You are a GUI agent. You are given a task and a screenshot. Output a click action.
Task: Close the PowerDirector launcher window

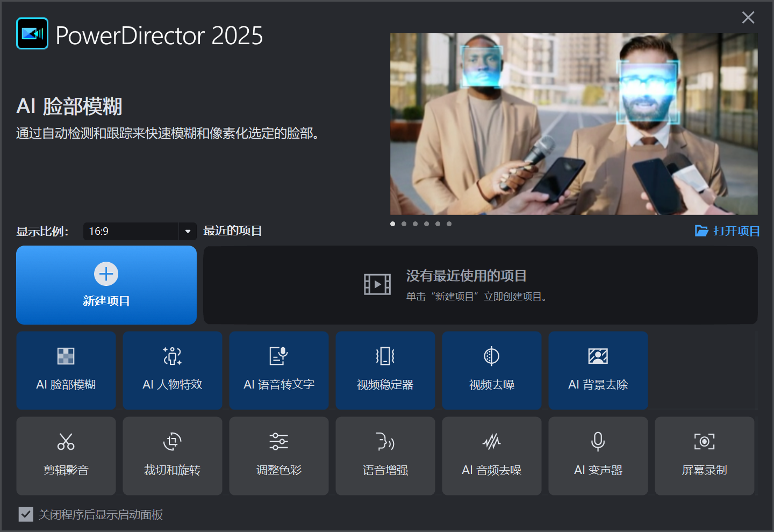click(748, 18)
